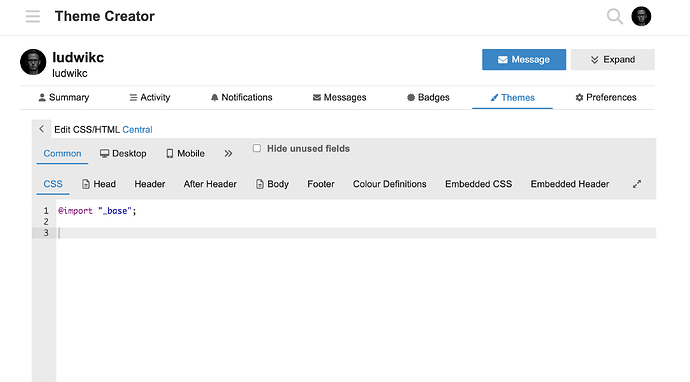Expand the profile with Expand button
This screenshot has width=690, height=382.
(613, 59)
